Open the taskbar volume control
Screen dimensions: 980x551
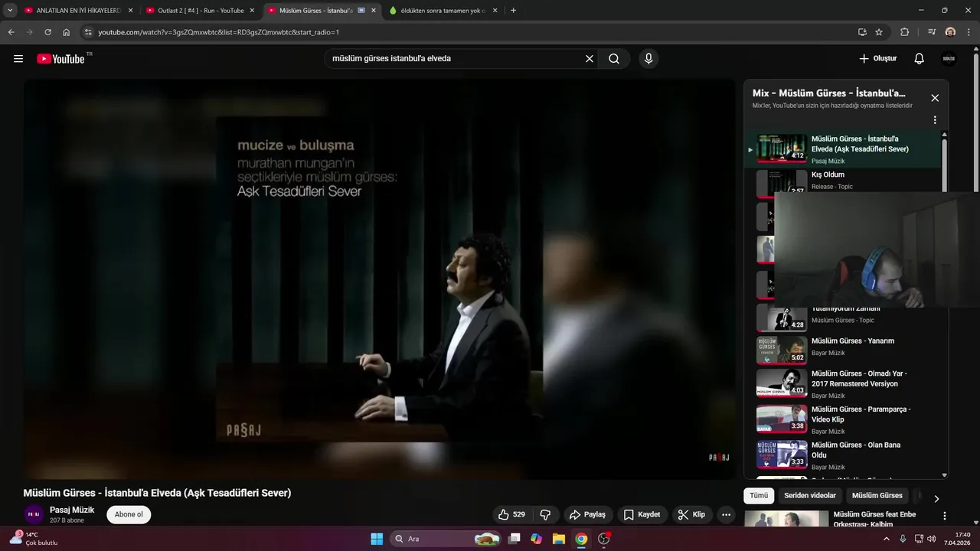[x=931, y=539]
